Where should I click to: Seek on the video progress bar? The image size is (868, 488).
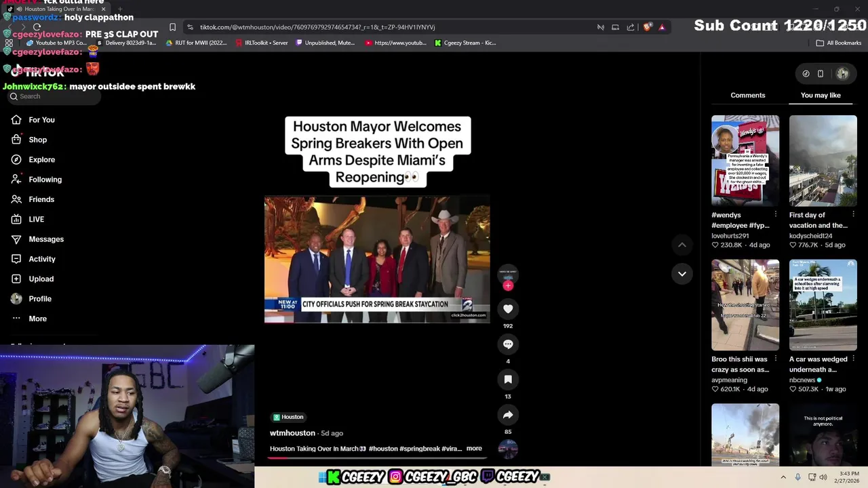pos(377,458)
